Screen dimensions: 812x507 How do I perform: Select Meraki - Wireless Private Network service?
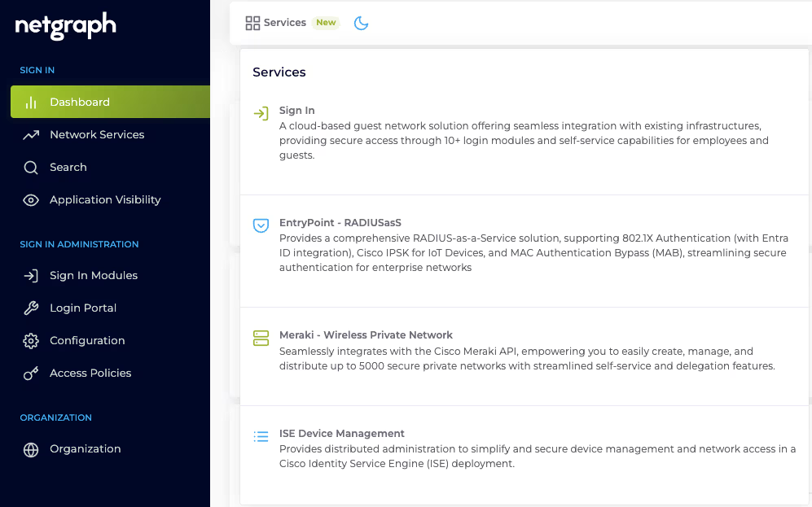click(x=366, y=334)
